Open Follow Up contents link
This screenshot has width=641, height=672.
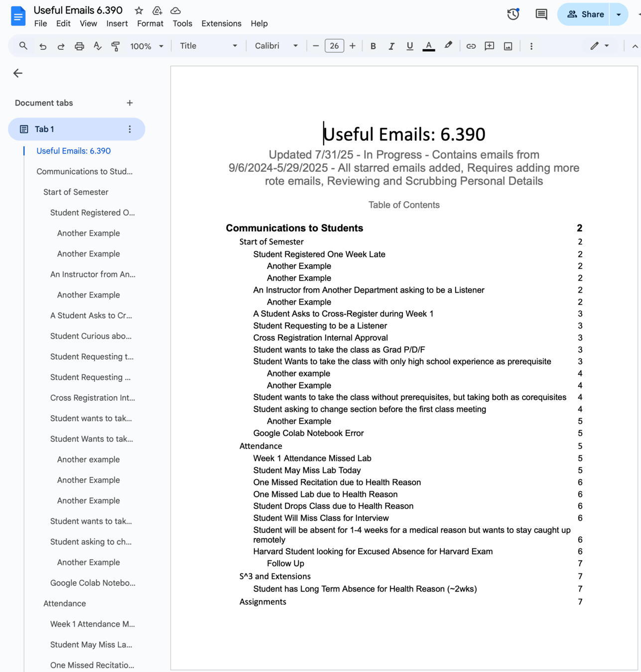285,563
